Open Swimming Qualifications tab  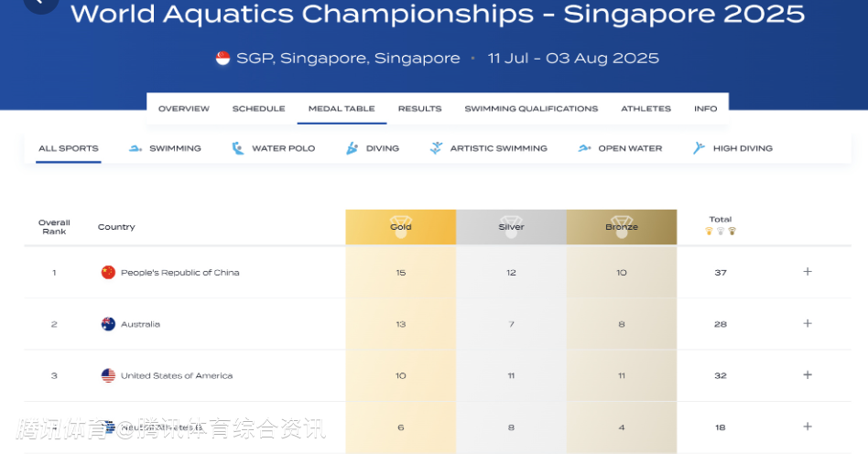531,109
